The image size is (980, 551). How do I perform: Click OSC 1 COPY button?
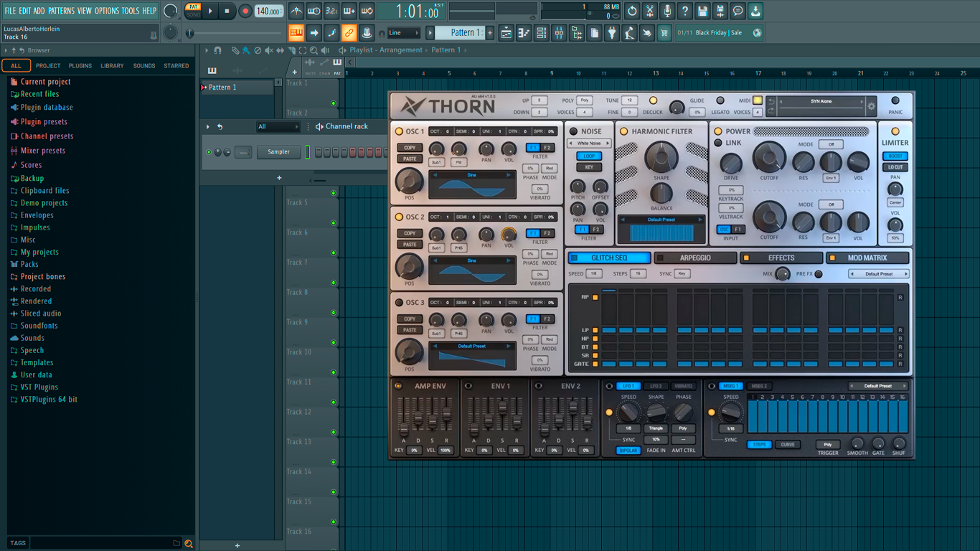[410, 148]
